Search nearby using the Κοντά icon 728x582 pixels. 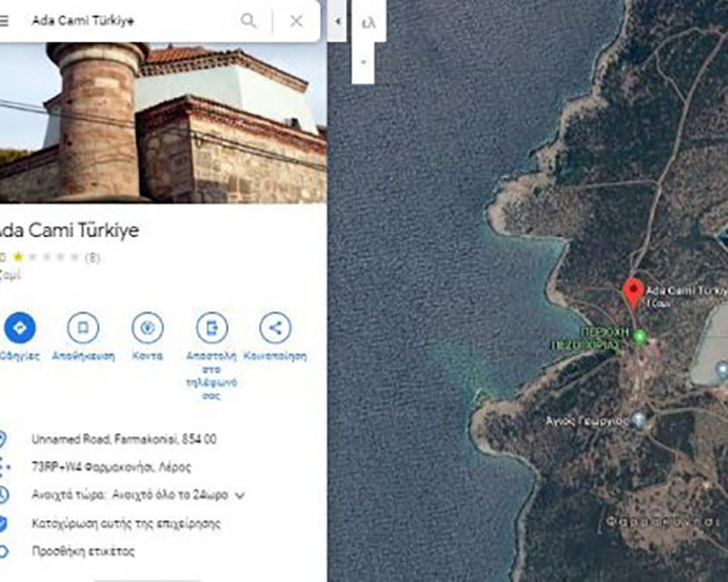(147, 328)
